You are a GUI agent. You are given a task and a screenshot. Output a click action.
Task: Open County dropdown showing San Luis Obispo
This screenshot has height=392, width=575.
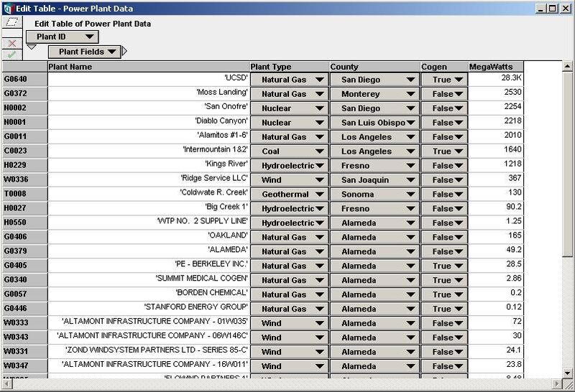pyautogui.click(x=374, y=122)
